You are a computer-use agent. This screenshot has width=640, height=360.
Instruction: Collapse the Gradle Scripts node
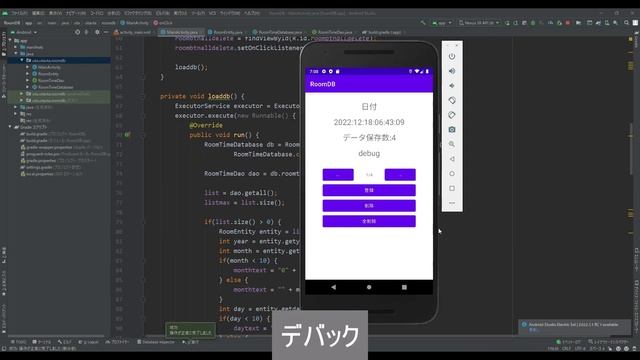click(x=10, y=127)
